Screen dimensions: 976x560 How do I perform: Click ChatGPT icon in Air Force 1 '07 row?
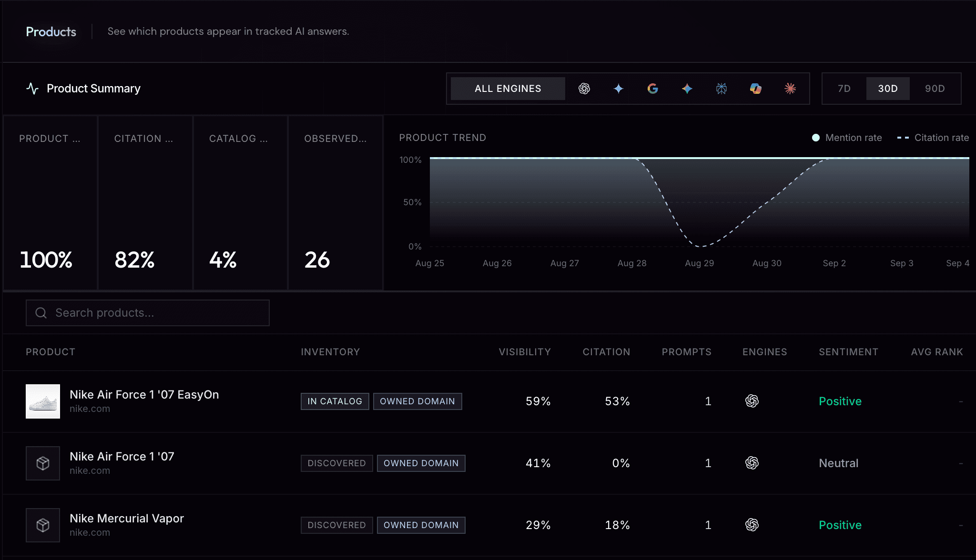[752, 463]
